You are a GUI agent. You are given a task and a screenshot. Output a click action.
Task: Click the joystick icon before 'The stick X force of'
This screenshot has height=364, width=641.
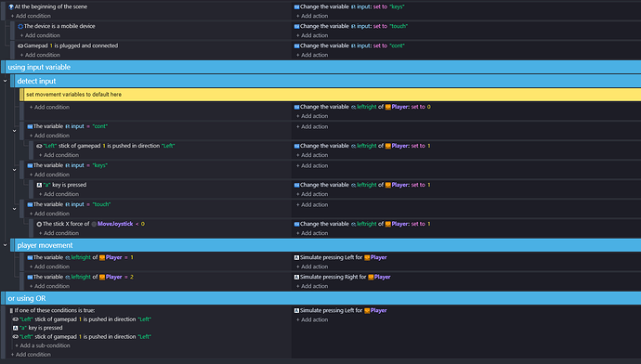(x=39, y=224)
